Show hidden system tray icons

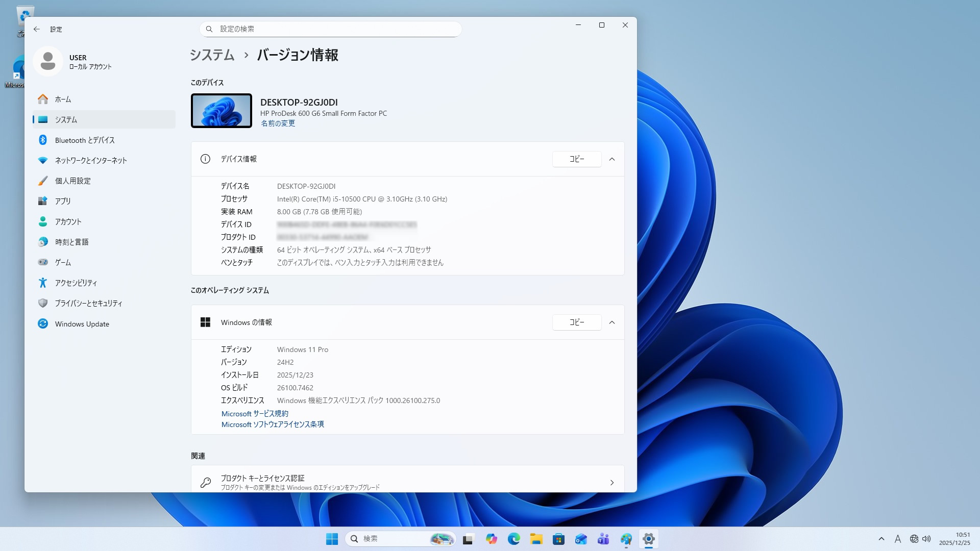coord(881,539)
